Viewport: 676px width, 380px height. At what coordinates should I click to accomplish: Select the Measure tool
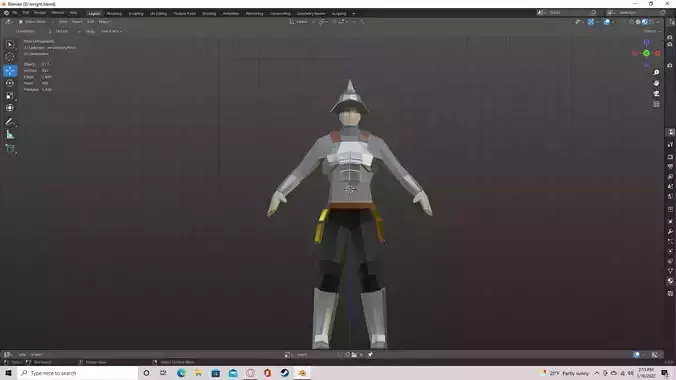(x=10, y=135)
